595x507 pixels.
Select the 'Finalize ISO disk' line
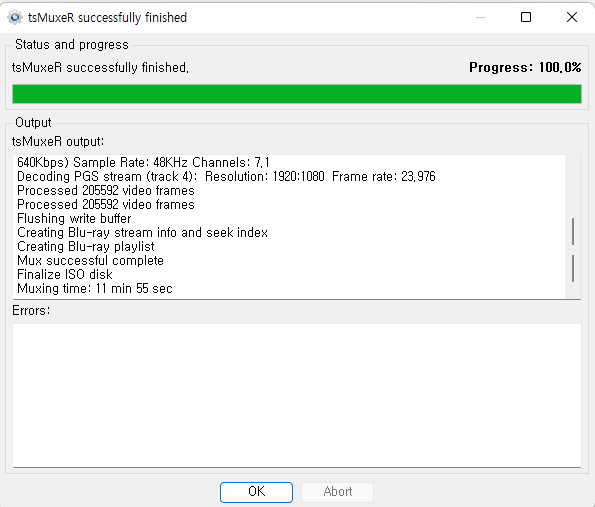pyautogui.click(x=65, y=274)
